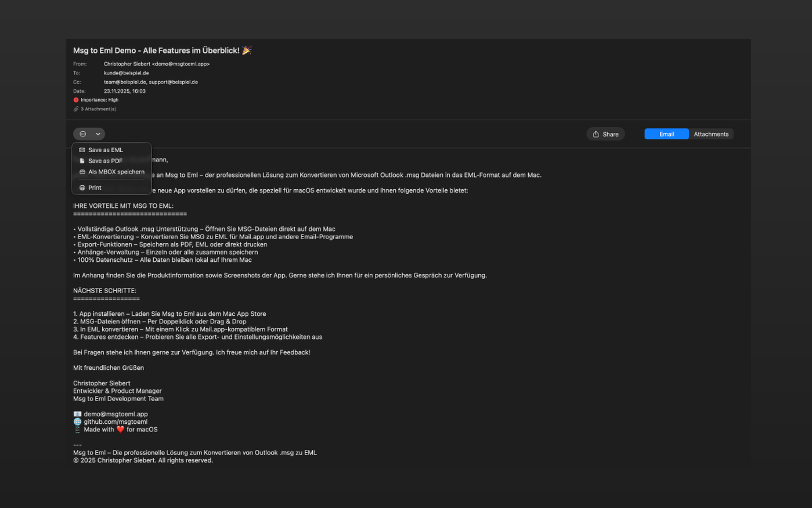Click demo@msgtoeml.app in signature
Screen dimensions: 812x508
click(x=116, y=414)
